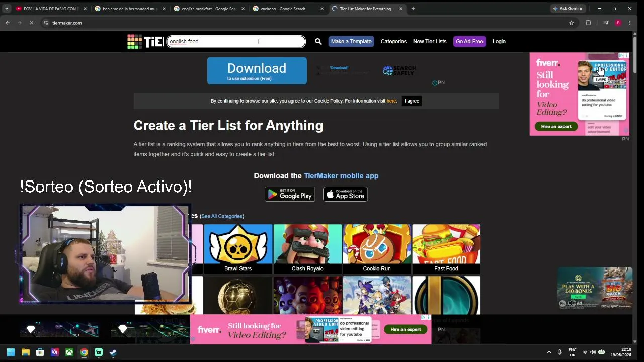
Task: Click the TierMaker logo
Action: (145, 42)
